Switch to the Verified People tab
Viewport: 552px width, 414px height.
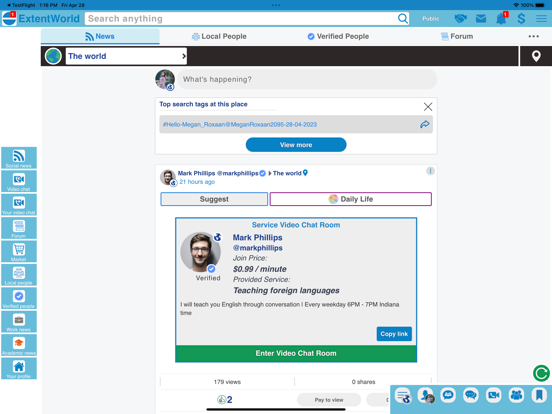tap(338, 36)
